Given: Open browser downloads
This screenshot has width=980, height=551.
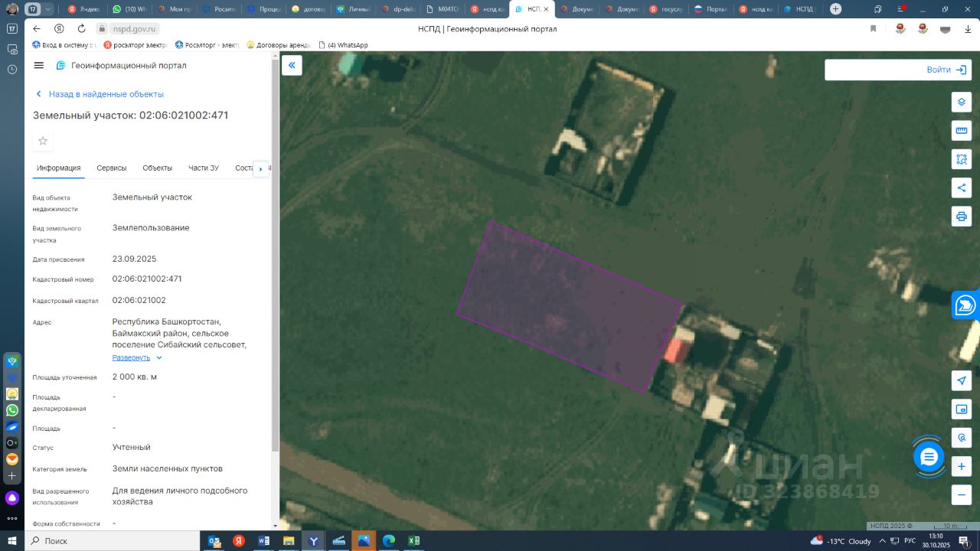Looking at the screenshot, I should [968, 28].
